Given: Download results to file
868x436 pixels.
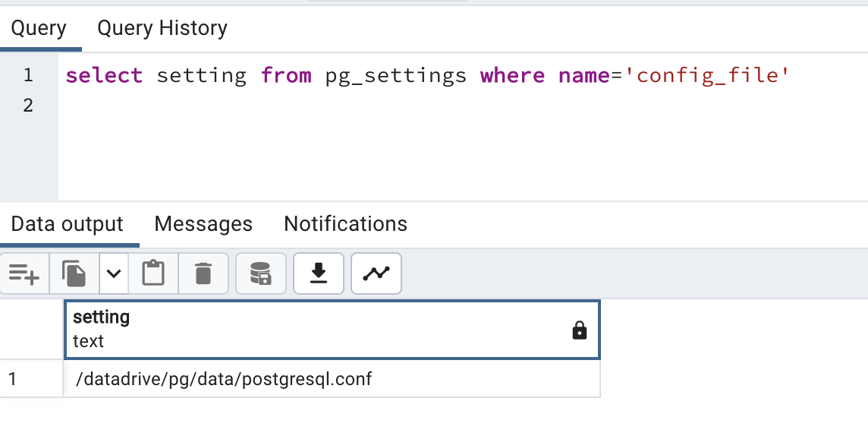Looking at the screenshot, I should tap(319, 273).
